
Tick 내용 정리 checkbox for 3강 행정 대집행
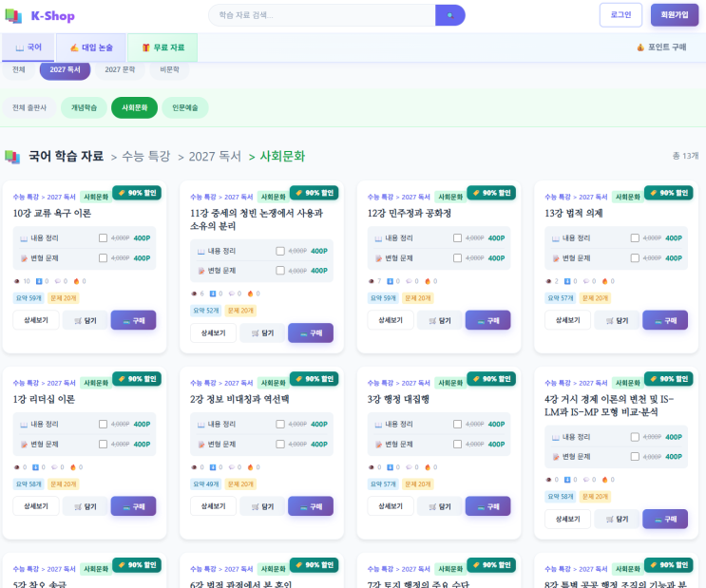(x=457, y=424)
